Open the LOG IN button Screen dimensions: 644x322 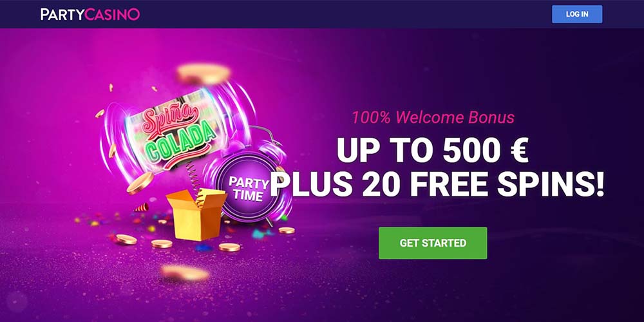(577, 14)
